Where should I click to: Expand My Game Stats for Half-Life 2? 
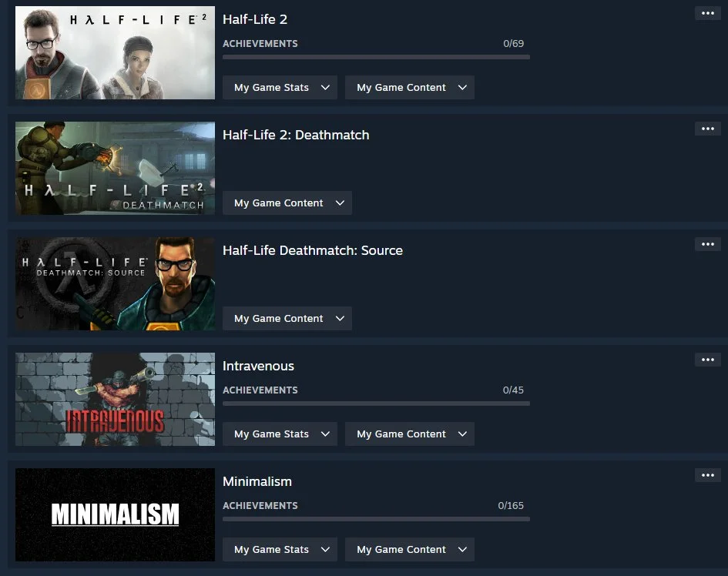[x=280, y=87]
